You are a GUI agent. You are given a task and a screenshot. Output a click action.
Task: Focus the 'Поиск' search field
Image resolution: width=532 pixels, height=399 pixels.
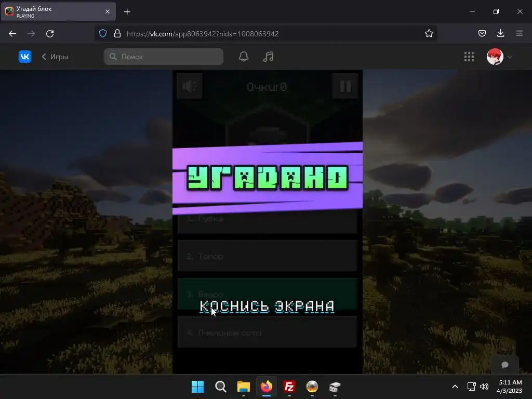[164, 57]
